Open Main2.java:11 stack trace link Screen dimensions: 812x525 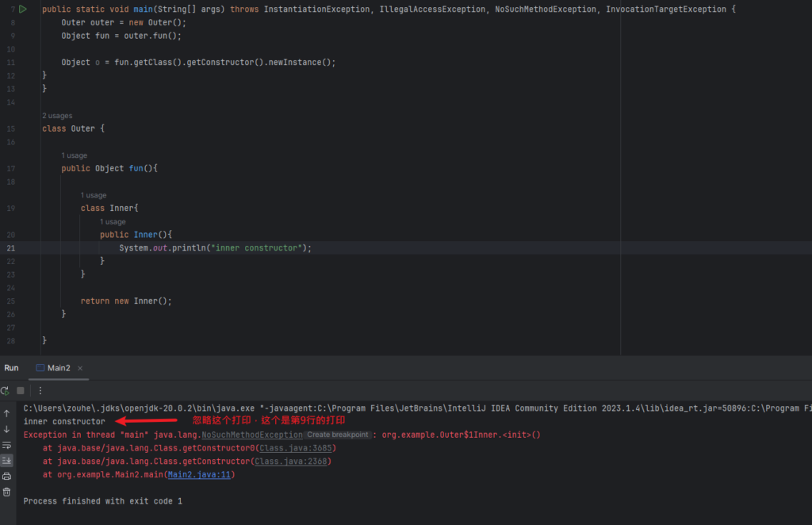(x=199, y=475)
